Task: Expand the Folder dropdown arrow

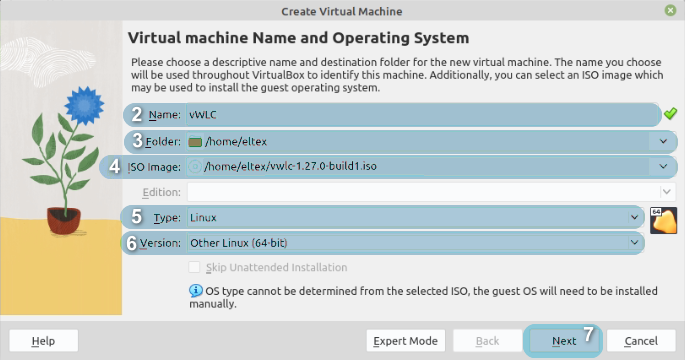Action: pos(663,141)
